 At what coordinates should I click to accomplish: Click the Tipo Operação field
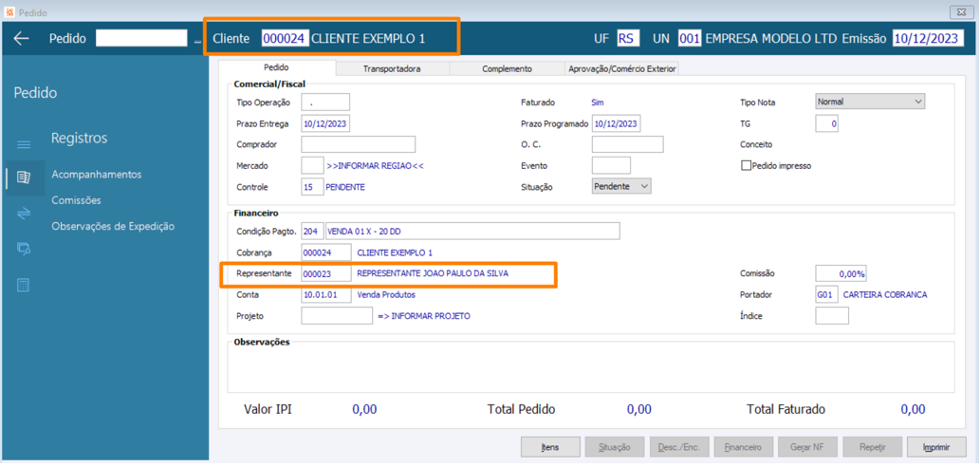(x=325, y=102)
